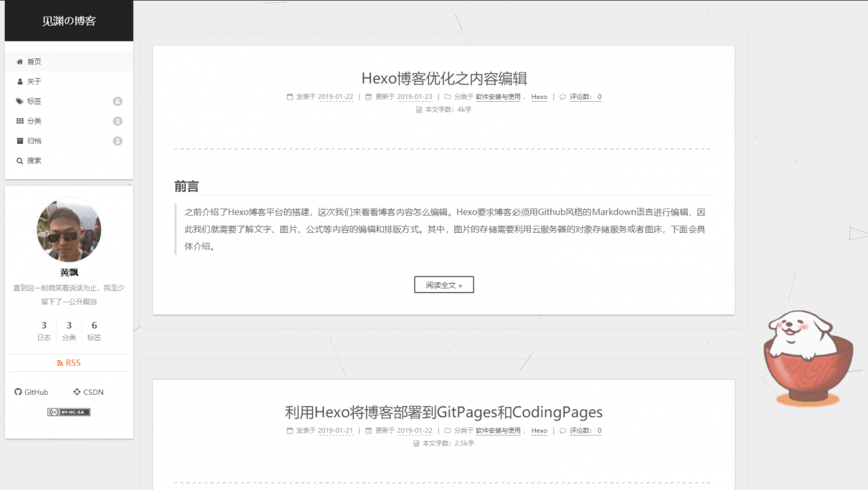The image size is (868, 490).
Task: Click the file icon beside 本文字数 2.5k字
Action: tap(416, 443)
